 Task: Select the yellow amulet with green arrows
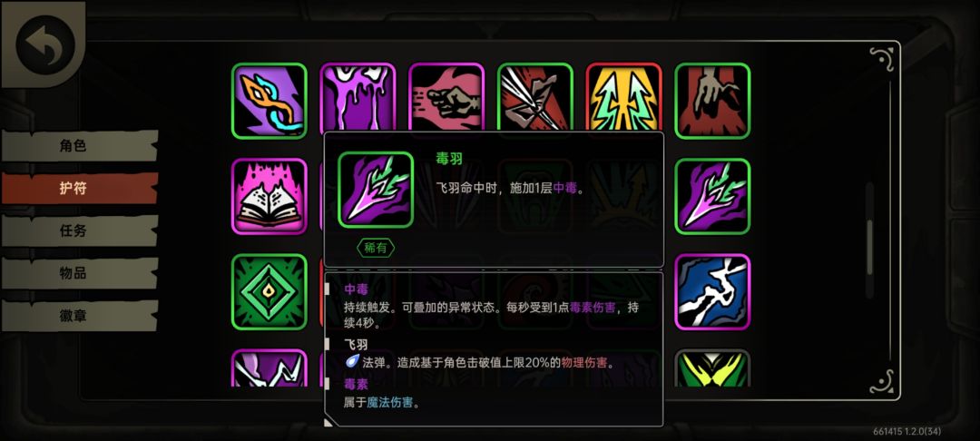pos(623,98)
